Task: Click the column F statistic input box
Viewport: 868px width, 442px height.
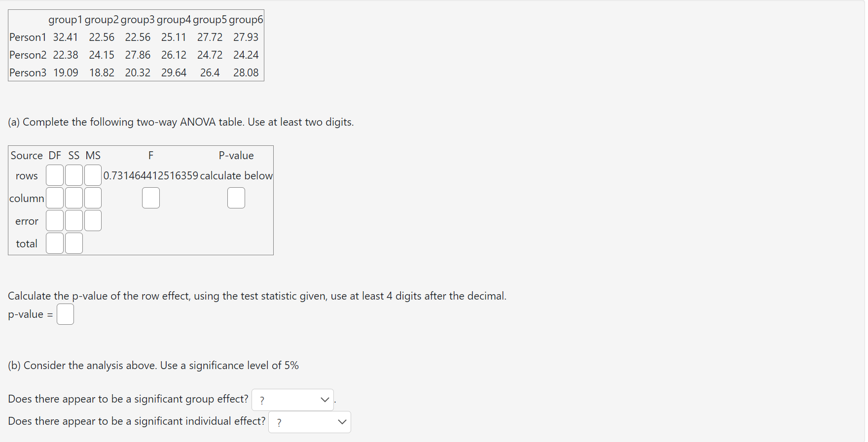Action: click(x=151, y=198)
